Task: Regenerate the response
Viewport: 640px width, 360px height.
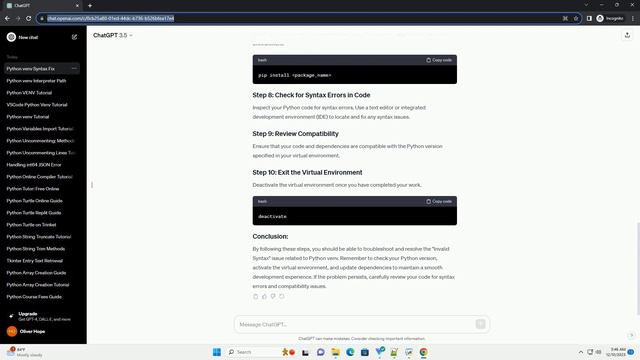Action: pos(282,296)
